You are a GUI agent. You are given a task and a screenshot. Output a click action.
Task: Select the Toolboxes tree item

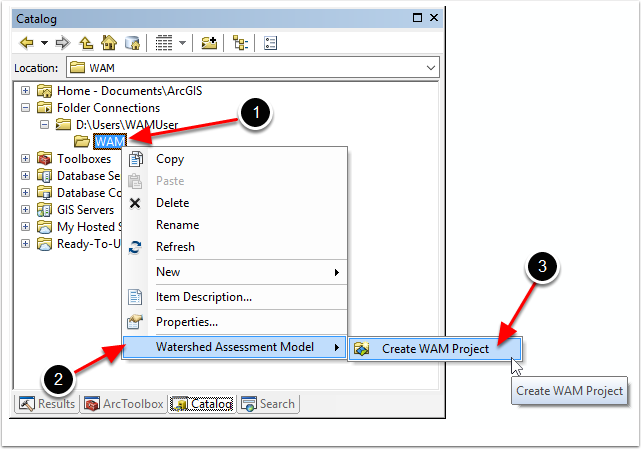84,159
